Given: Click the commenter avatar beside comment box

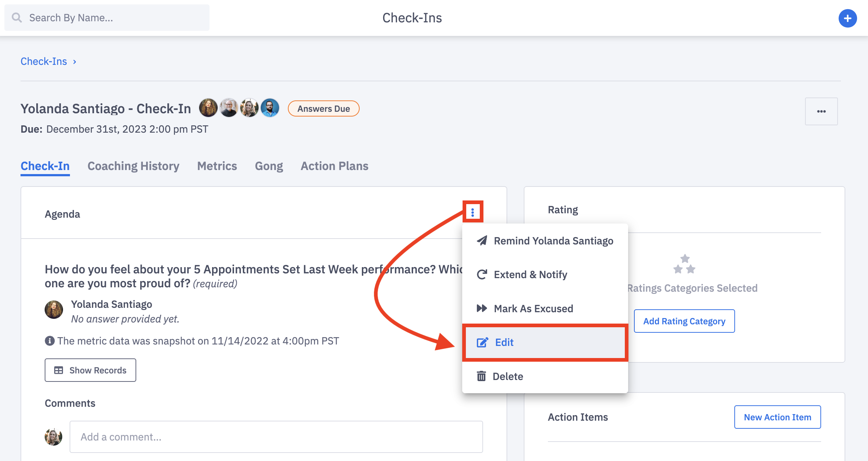Looking at the screenshot, I should tap(53, 437).
